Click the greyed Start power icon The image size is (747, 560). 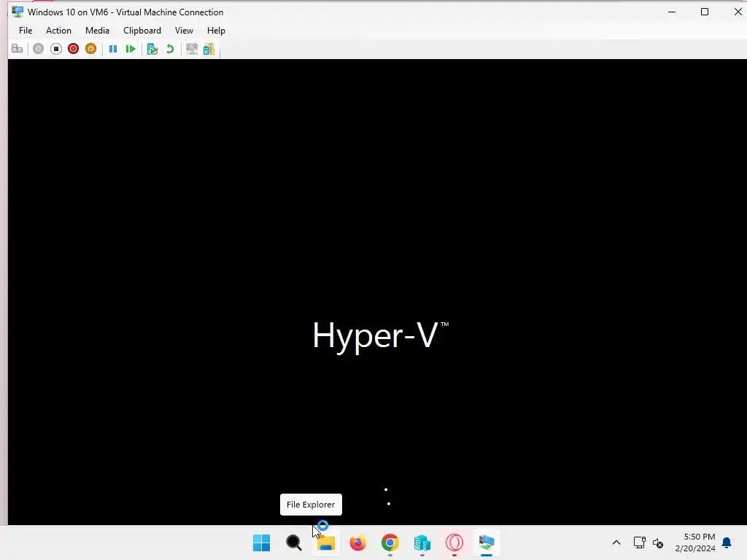click(38, 49)
